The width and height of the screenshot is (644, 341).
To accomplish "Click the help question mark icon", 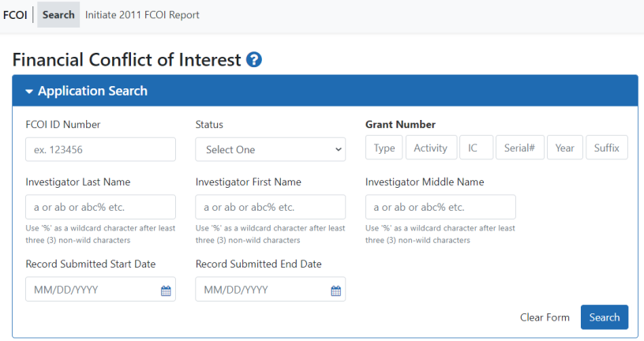I will [x=254, y=60].
